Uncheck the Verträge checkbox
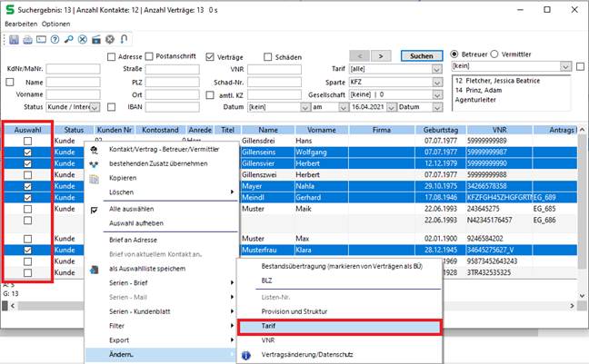 point(211,56)
